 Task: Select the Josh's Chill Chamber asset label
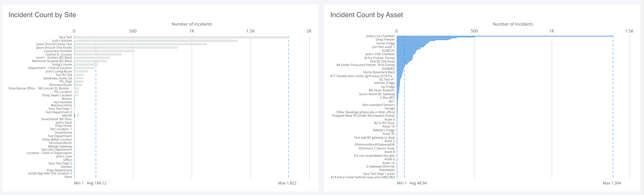380,54
